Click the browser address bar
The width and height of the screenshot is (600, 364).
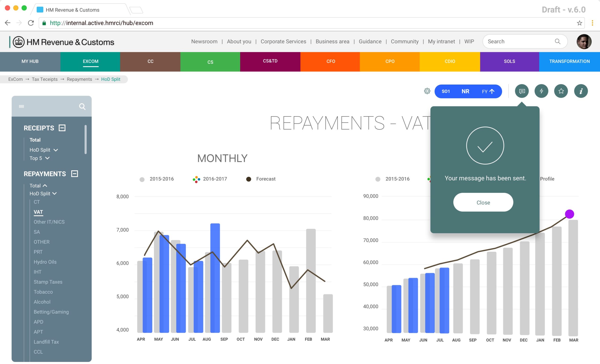point(312,23)
